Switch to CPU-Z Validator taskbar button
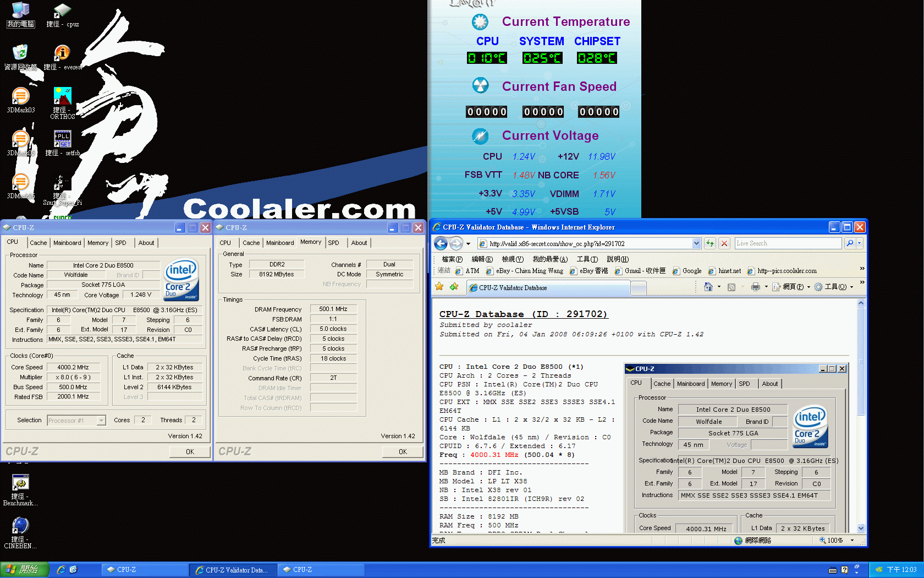This screenshot has height=578, width=924. 232,570
